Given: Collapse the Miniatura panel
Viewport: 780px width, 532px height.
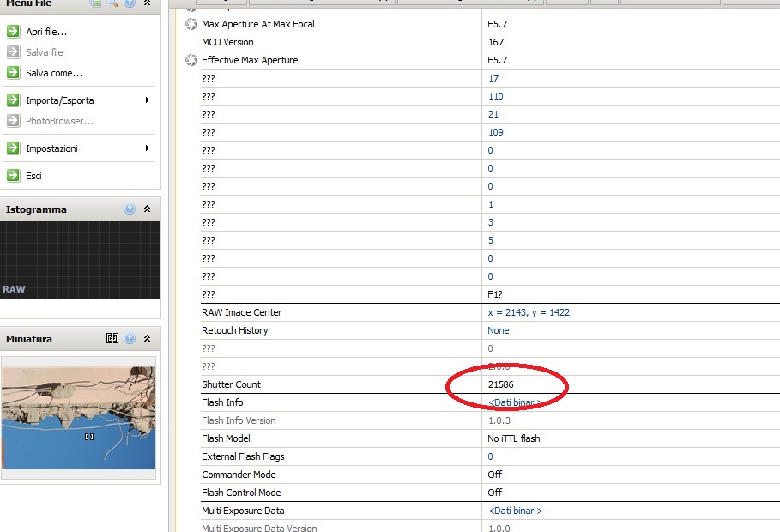Looking at the screenshot, I should coord(147,339).
